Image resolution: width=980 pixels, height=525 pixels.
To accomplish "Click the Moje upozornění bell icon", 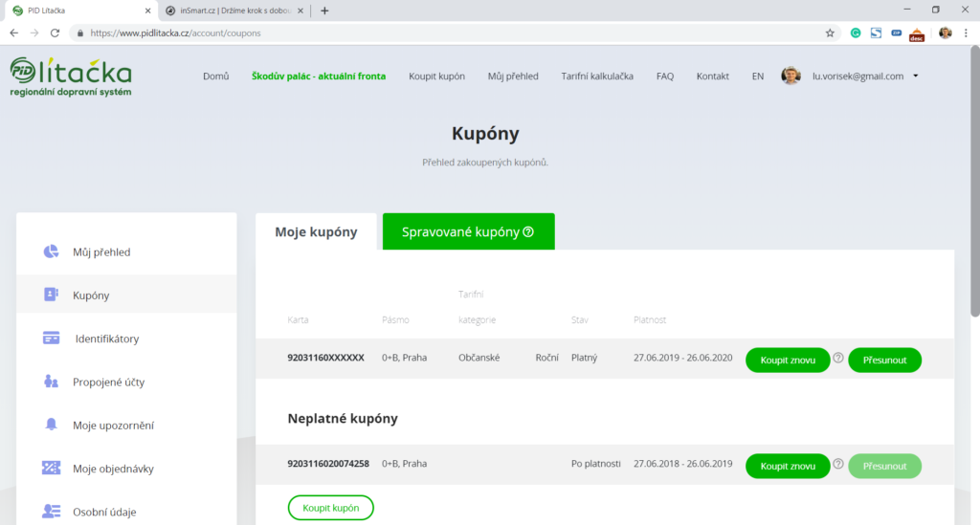I will click(51, 425).
